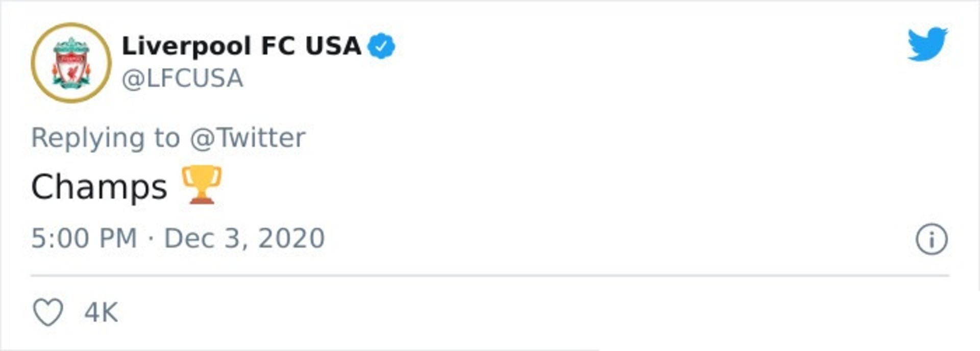
Task: Open the Dec 3, 2020 date link
Action: coord(244,238)
